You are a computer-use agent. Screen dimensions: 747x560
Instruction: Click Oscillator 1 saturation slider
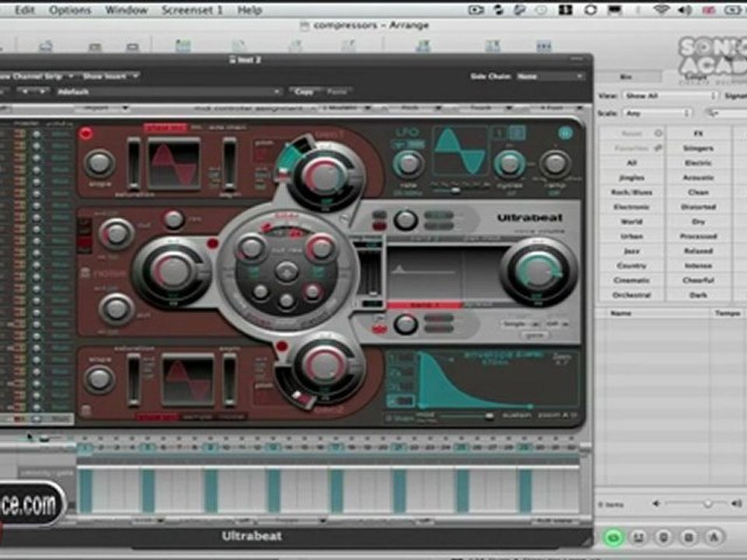[134, 163]
